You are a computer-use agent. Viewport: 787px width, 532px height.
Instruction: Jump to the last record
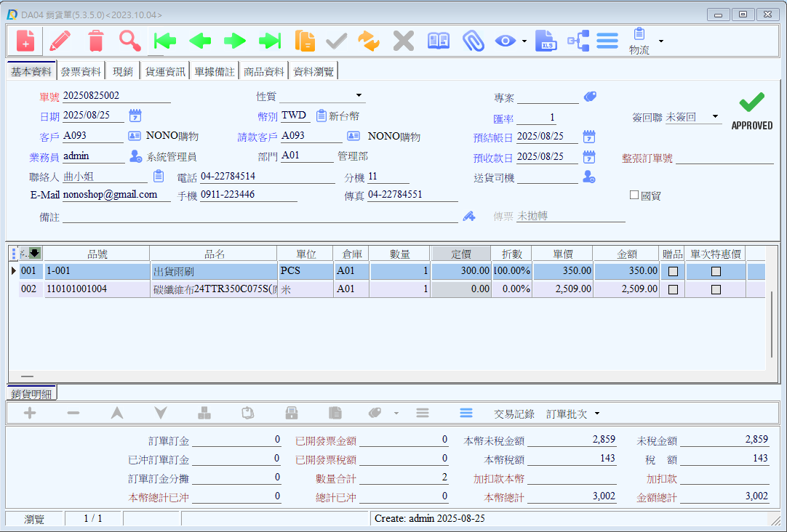tap(270, 41)
